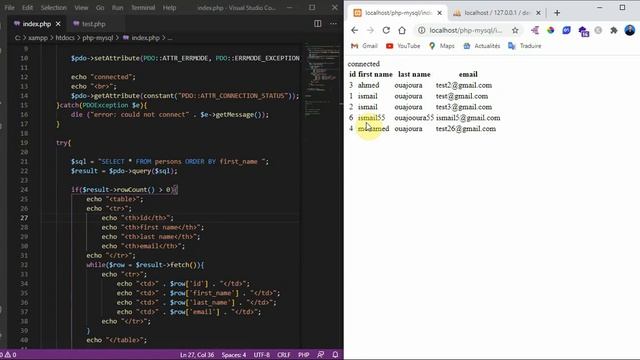Click Ln 27, Col 36 in status bar

coord(197,355)
